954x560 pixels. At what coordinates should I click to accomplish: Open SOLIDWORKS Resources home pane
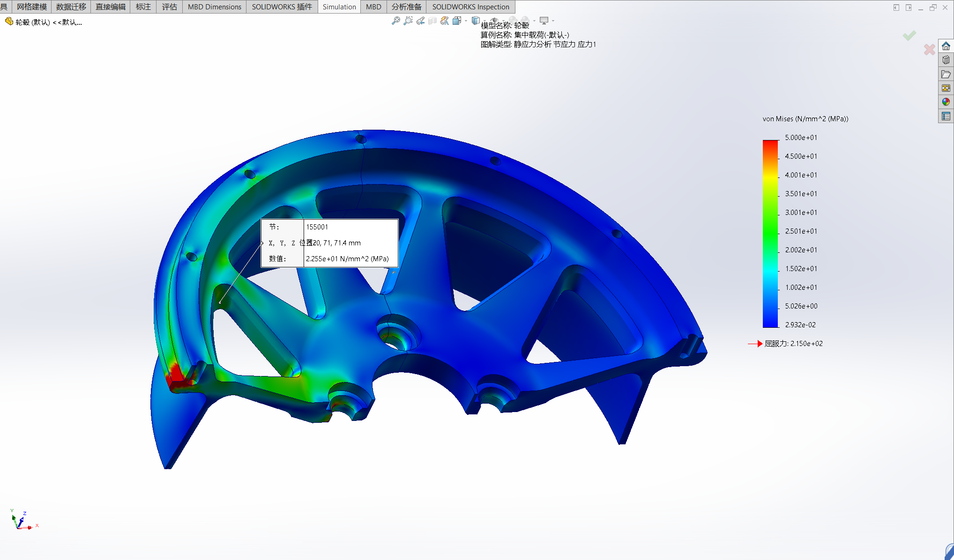pos(946,46)
